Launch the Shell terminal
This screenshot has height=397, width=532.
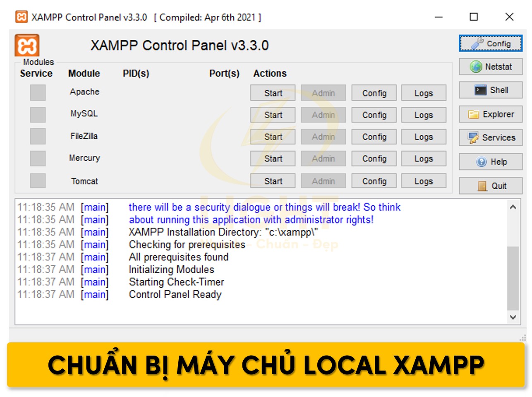(x=490, y=90)
